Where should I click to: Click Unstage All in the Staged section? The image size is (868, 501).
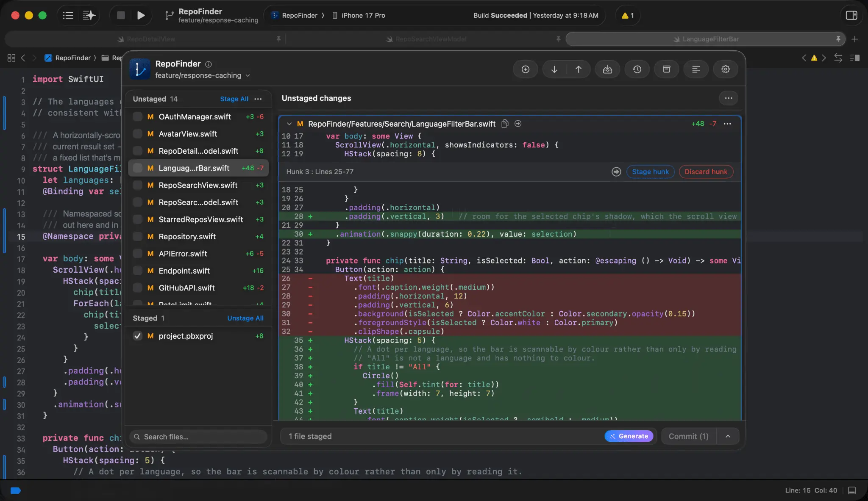tap(245, 318)
